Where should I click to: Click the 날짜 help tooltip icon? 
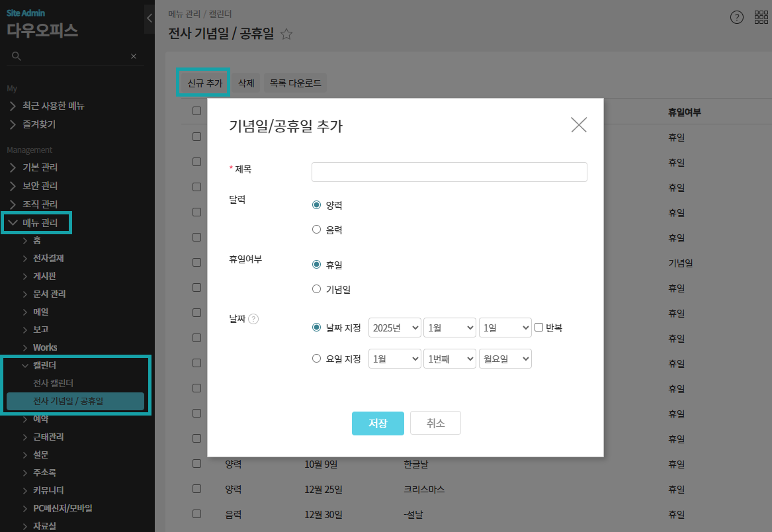coord(253,319)
